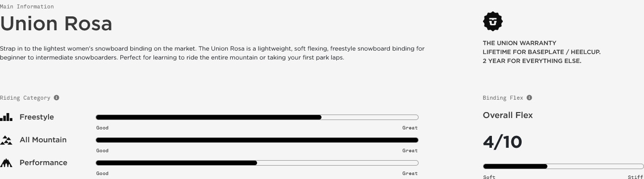Click the Freestyle rating bar

pos(257,118)
